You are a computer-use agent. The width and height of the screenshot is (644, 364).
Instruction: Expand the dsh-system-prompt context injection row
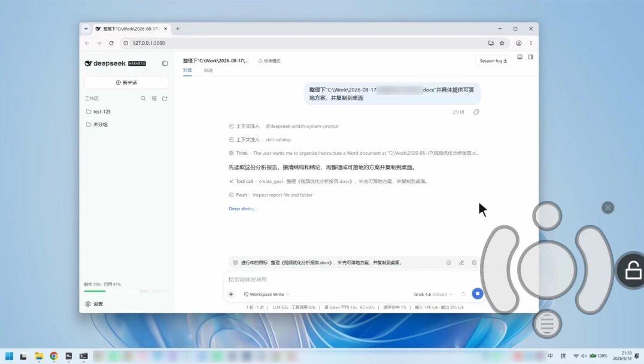pos(284,126)
